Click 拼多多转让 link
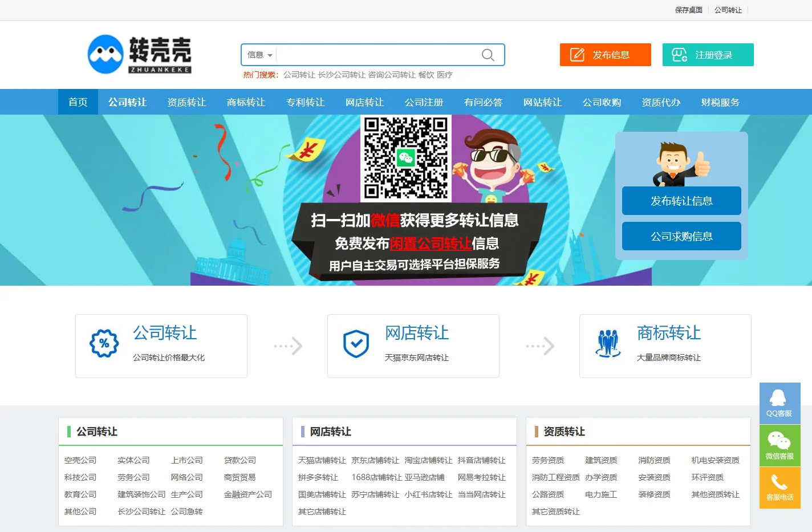The height and width of the screenshot is (532, 812). pyautogui.click(x=318, y=477)
